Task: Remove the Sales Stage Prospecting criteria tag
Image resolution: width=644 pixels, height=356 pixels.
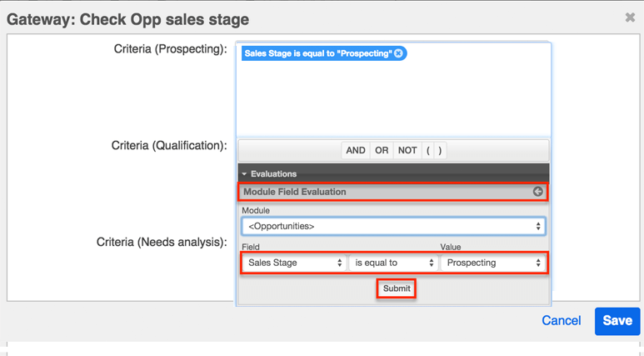Action: (x=398, y=53)
